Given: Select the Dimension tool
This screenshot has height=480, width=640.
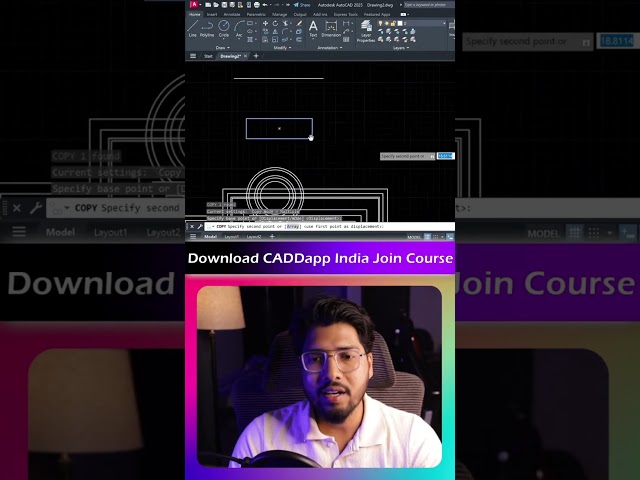Looking at the screenshot, I should point(331,29).
